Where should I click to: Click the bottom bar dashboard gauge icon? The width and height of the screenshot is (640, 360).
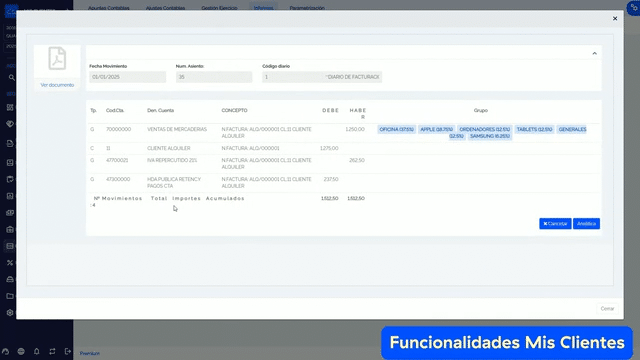coord(5,351)
